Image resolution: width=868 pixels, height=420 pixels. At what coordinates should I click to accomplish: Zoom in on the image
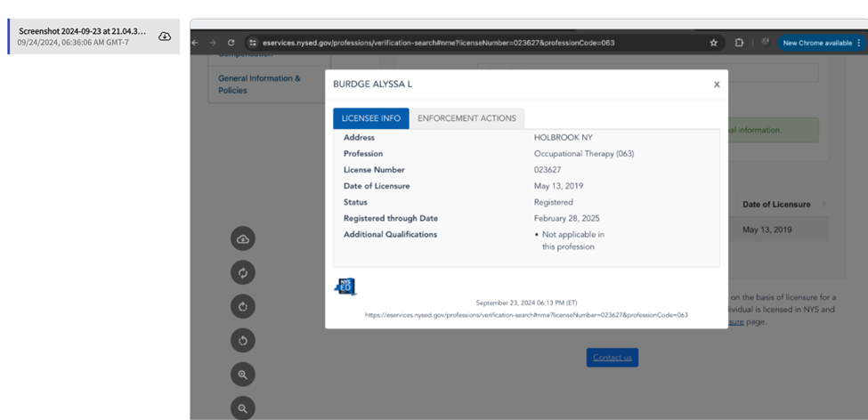pyautogui.click(x=243, y=375)
